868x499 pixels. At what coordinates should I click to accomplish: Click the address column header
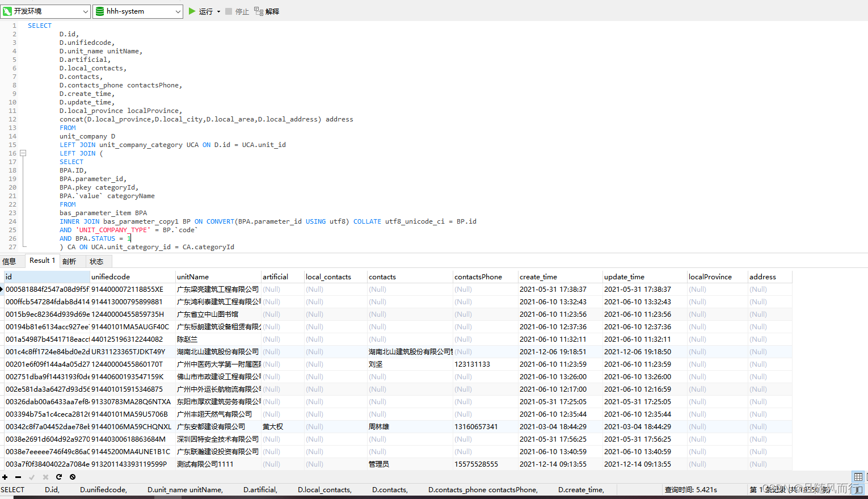[770, 277]
